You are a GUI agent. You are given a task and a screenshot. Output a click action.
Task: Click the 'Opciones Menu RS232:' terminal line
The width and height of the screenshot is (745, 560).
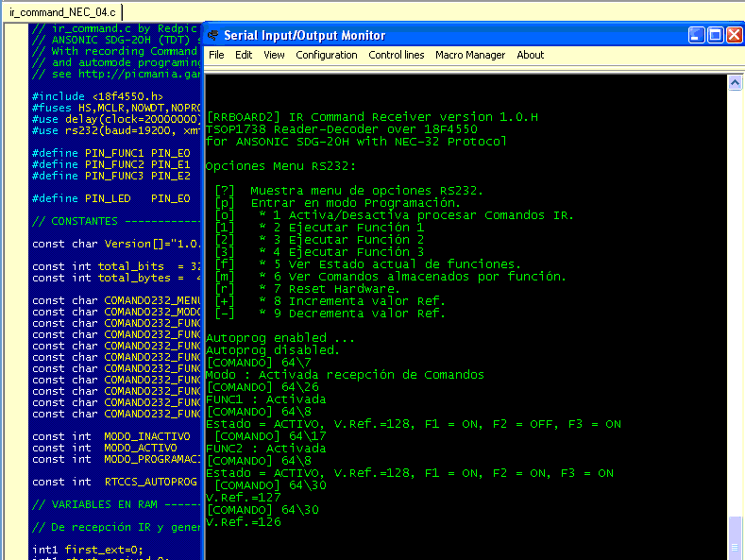(x=280, y=166)
